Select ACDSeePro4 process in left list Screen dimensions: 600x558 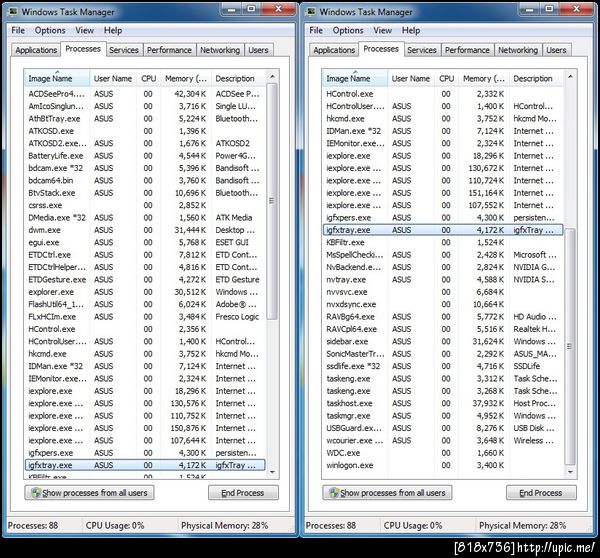point(145,94)
